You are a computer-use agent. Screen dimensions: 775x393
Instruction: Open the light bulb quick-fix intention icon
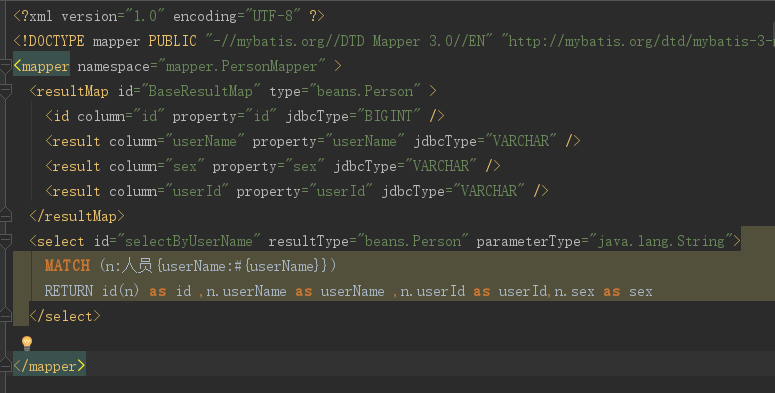(27, 343)
